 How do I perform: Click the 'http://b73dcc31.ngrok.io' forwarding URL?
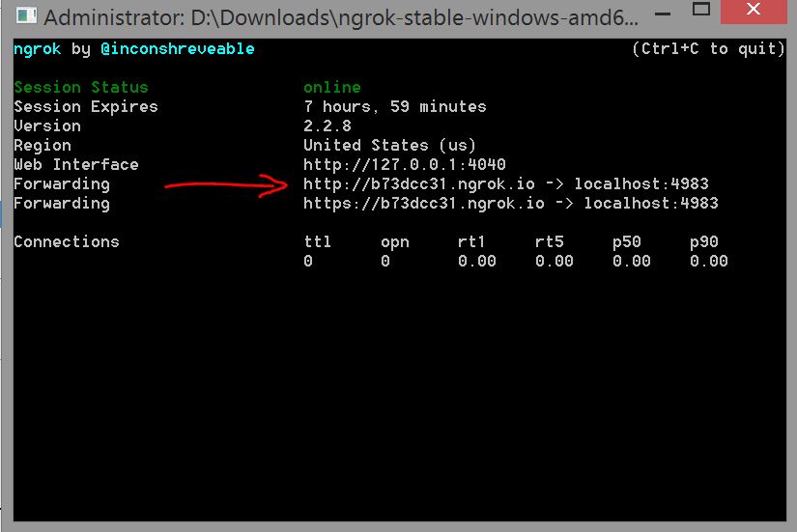[419, 184]
